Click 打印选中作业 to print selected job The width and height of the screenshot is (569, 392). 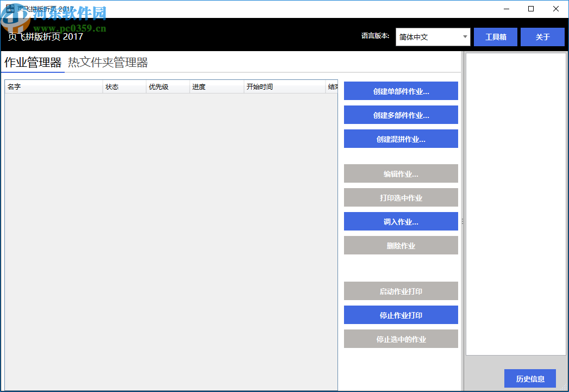coord(401,197)
